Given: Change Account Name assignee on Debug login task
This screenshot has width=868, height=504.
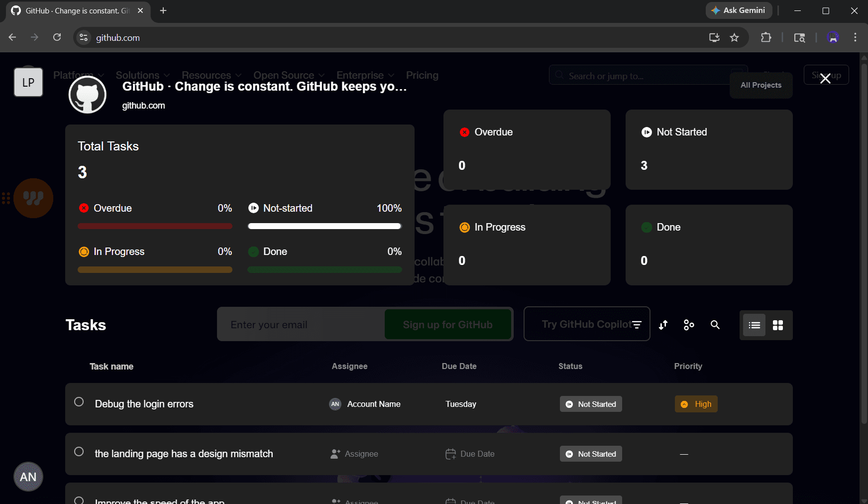Looking at the screenshot, I should click(365, 404).
